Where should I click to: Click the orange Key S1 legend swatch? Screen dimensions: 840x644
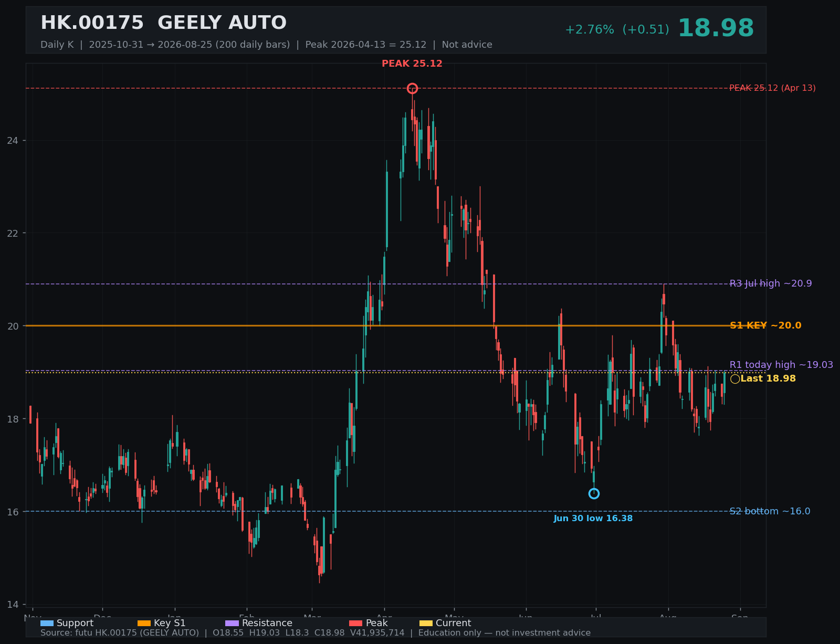pyautogui.click(x=144, y=624)
